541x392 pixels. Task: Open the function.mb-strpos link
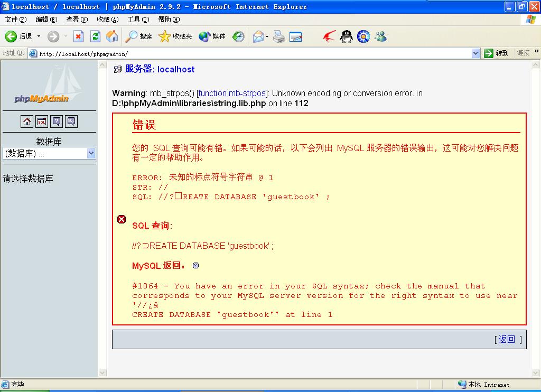pos(232,93)
